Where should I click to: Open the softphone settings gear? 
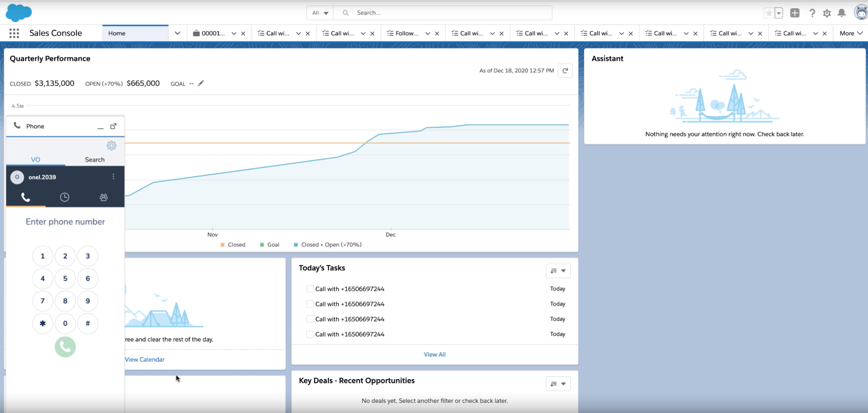point(112,145)
